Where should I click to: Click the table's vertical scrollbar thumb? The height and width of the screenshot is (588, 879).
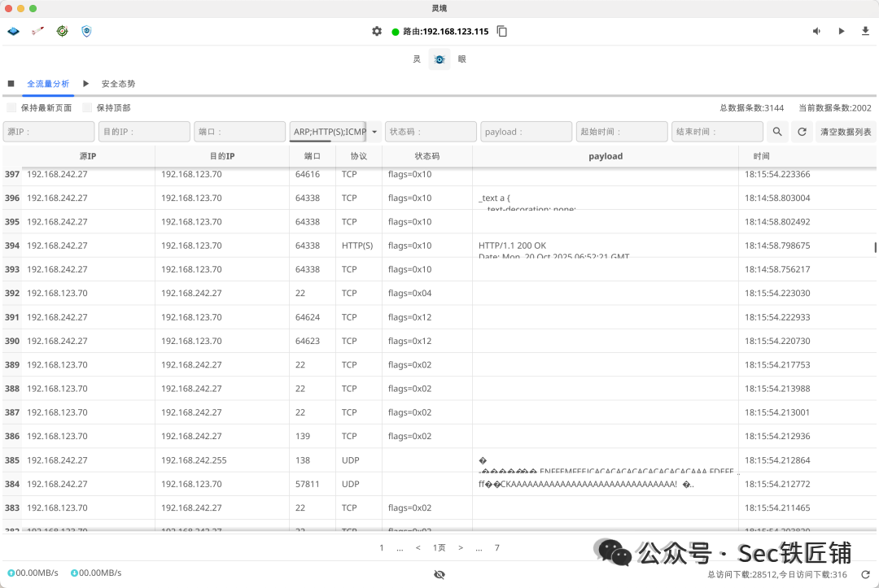[x=875, y=247]
